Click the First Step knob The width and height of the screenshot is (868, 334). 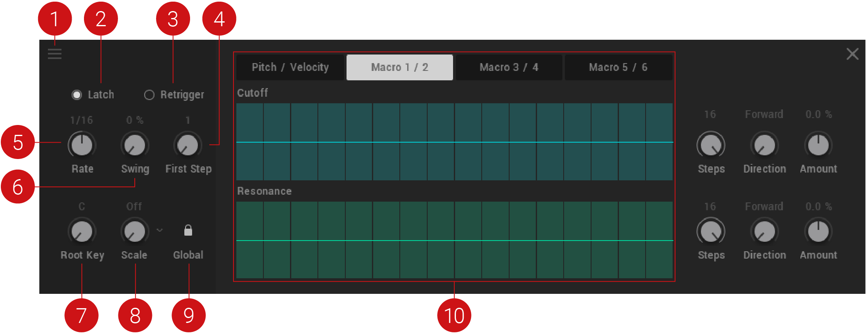click(x=188, y=145)
